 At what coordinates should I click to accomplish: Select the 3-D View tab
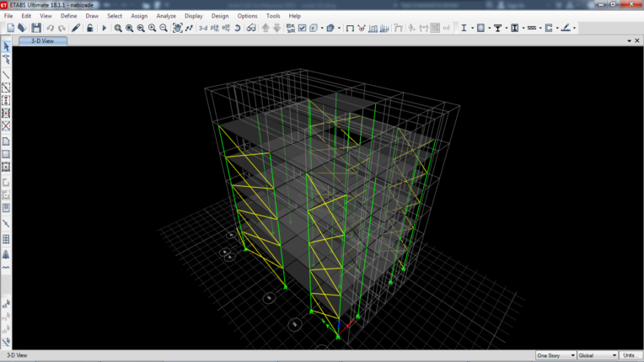[43, 40]
